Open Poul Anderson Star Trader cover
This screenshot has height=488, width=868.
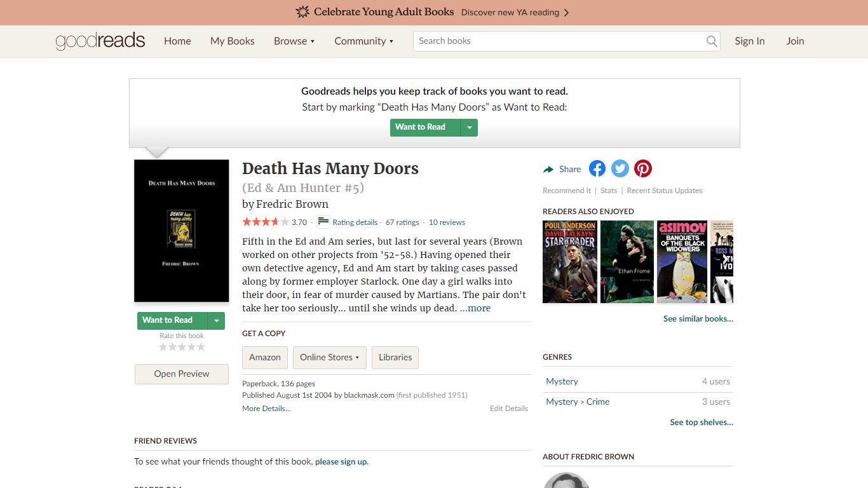[570, 262]
